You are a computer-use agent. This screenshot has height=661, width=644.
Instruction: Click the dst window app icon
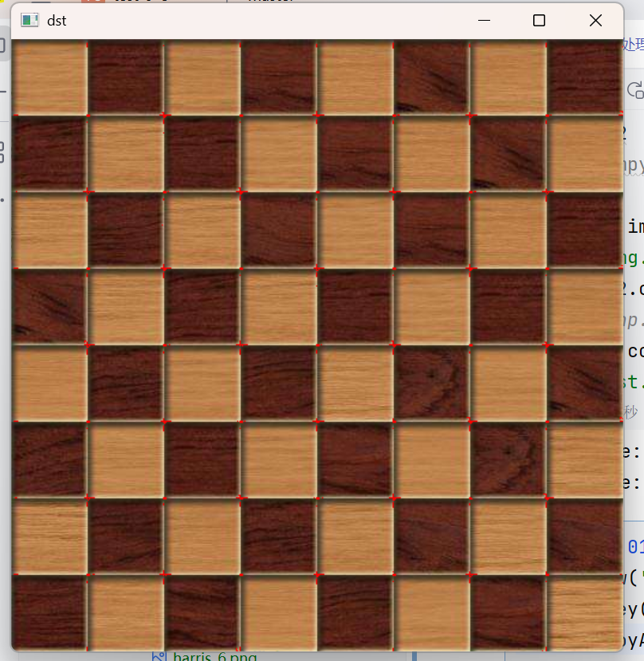tap(29, 20)
